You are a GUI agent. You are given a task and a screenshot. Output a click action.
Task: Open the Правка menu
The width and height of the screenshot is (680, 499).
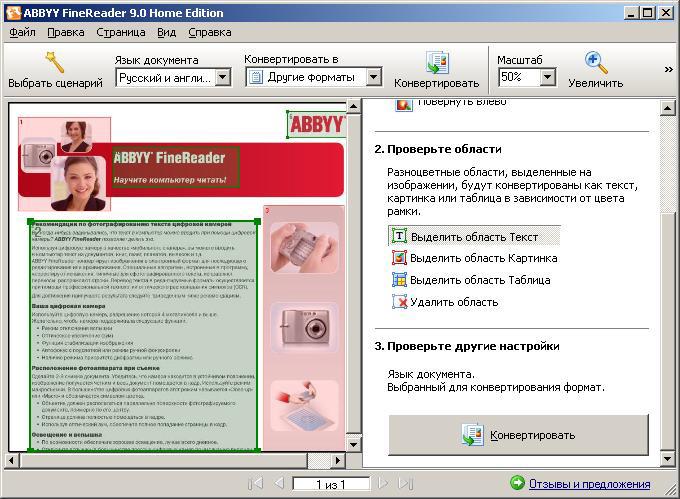point(66,32)
